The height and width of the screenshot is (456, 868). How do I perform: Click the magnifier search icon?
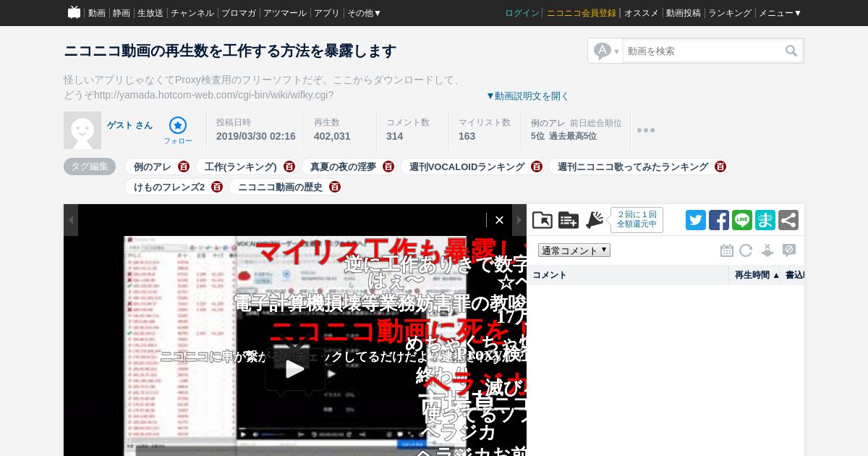[x=791, y=51]
